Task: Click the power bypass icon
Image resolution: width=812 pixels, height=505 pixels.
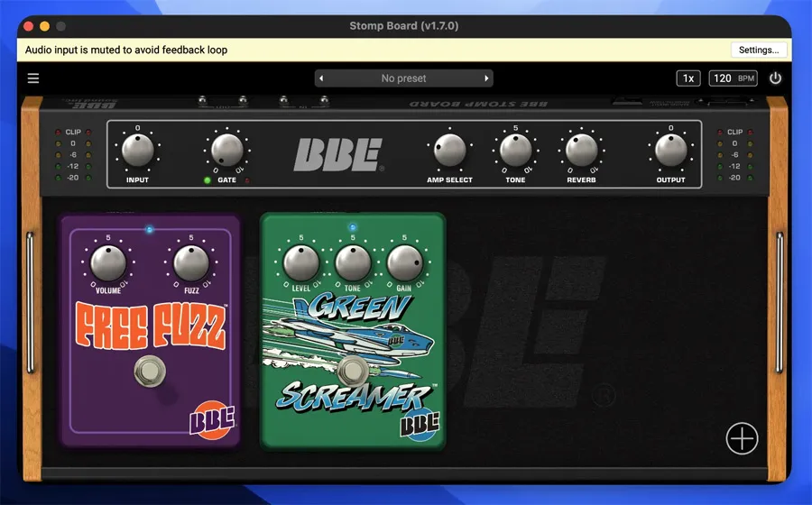Action: [x=775, y=78]
